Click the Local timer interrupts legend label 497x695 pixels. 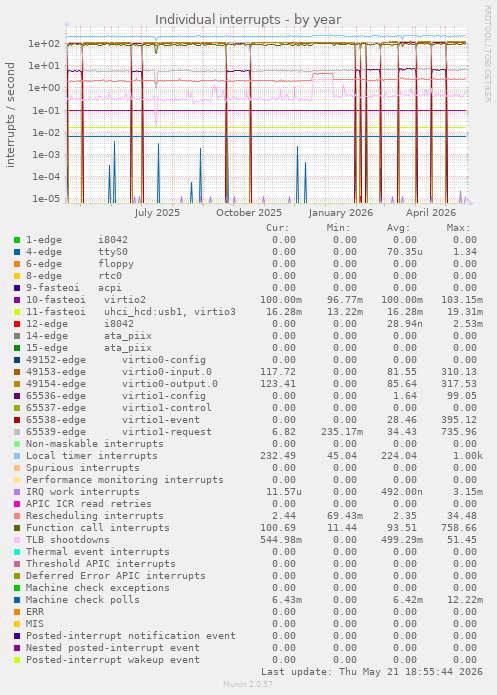coord(92,456)
